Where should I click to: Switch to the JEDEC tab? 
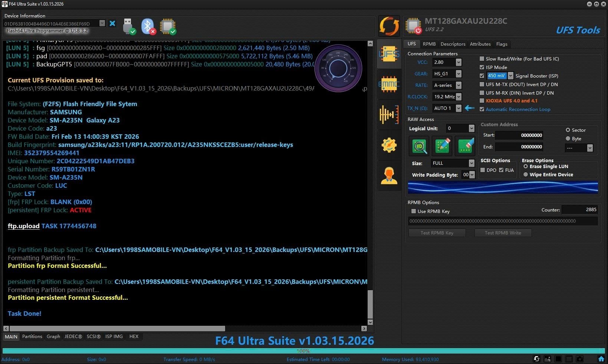pyautogui.click(x=73, y=336)
